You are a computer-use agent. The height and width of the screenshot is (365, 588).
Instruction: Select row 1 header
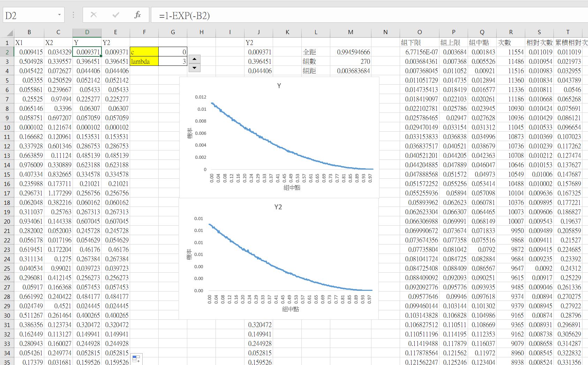7,42
